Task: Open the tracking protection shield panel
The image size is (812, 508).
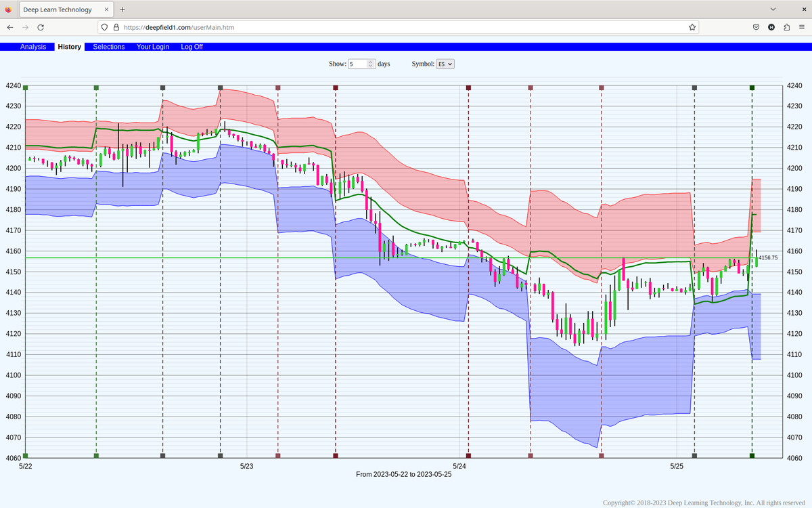Action: [104, 27]
